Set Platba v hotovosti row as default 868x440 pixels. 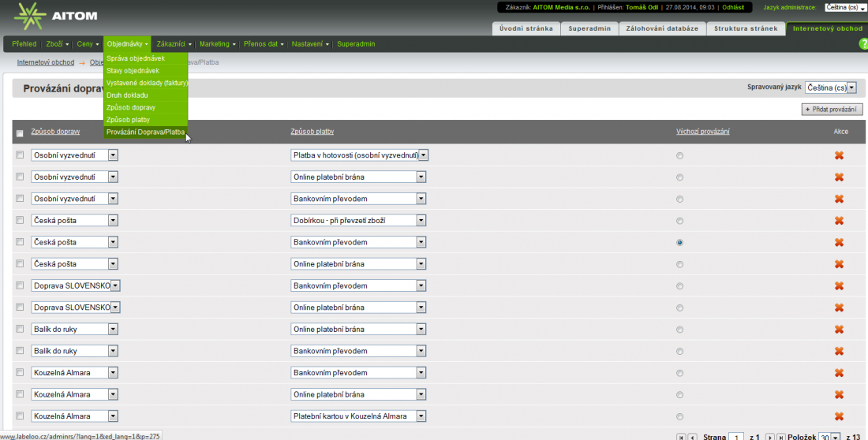click(679, 156)
